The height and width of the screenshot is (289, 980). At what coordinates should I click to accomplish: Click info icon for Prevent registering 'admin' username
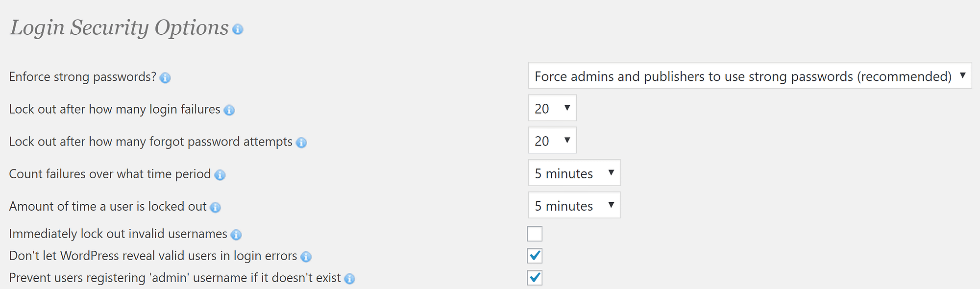tap(349, 279)
